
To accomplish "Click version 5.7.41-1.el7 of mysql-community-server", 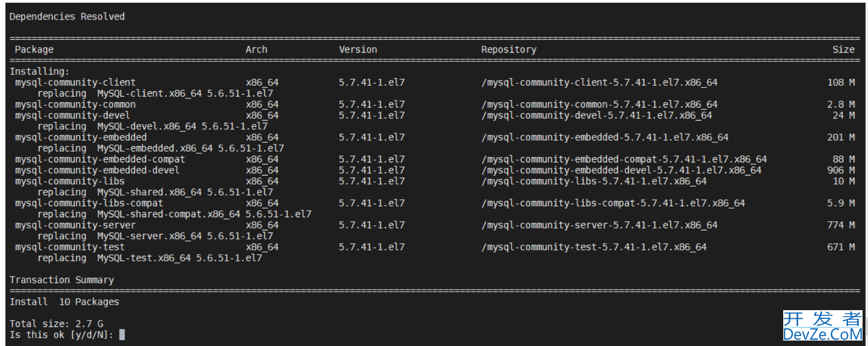I will pos(372,225).
